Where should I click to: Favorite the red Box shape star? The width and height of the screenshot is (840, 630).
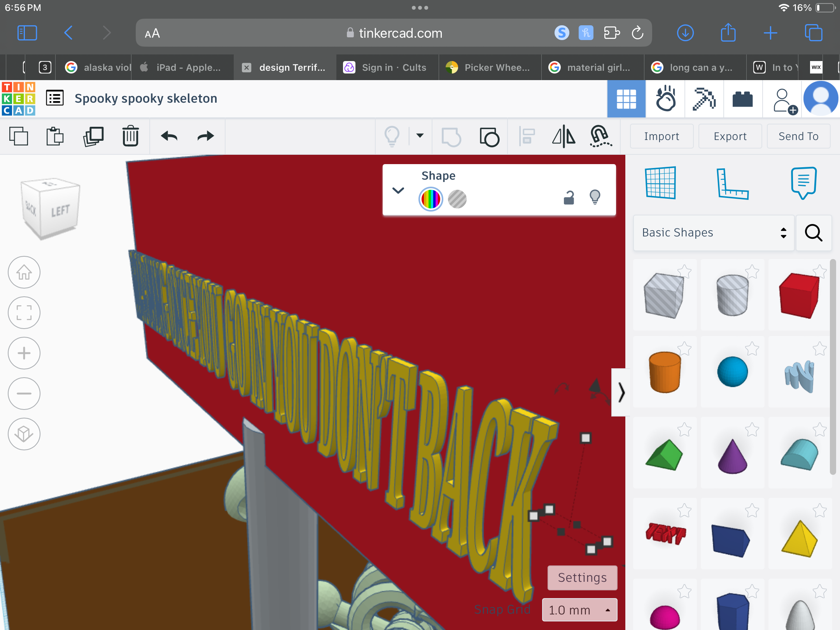[x=819, y=271]
